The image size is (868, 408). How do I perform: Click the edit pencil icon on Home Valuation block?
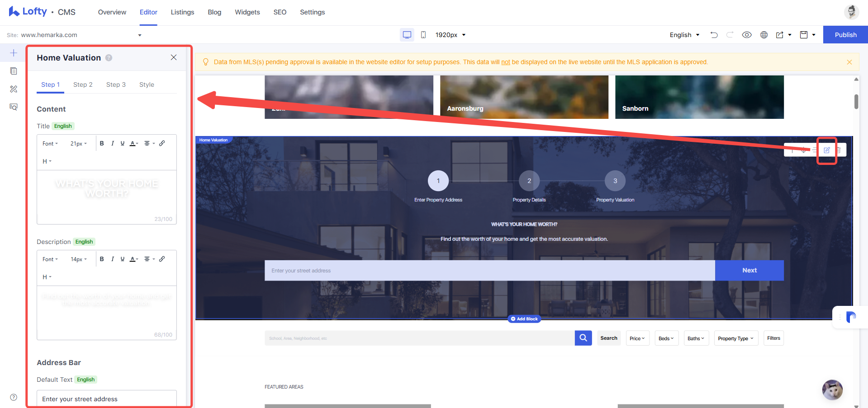tap(827, 150)
